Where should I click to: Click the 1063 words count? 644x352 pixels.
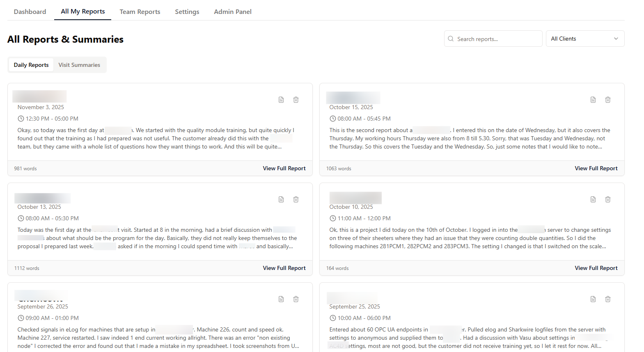click(339, 169)
